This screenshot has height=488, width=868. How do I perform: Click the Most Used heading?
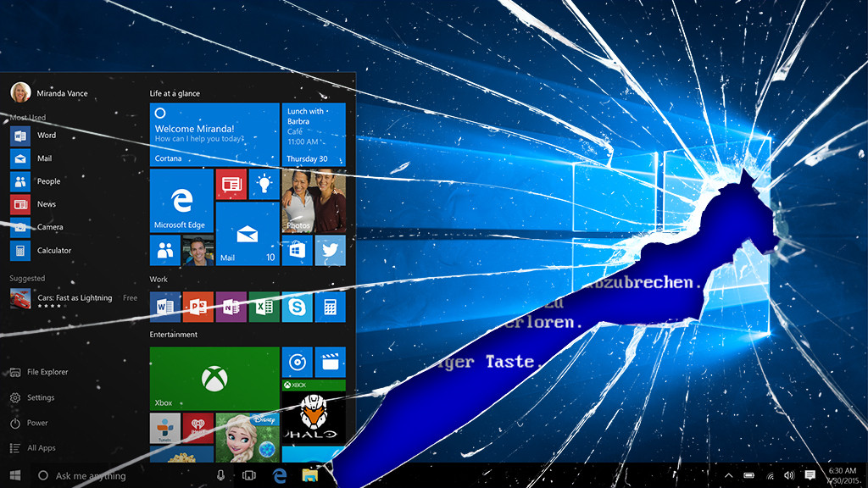(x=28, y=117)
